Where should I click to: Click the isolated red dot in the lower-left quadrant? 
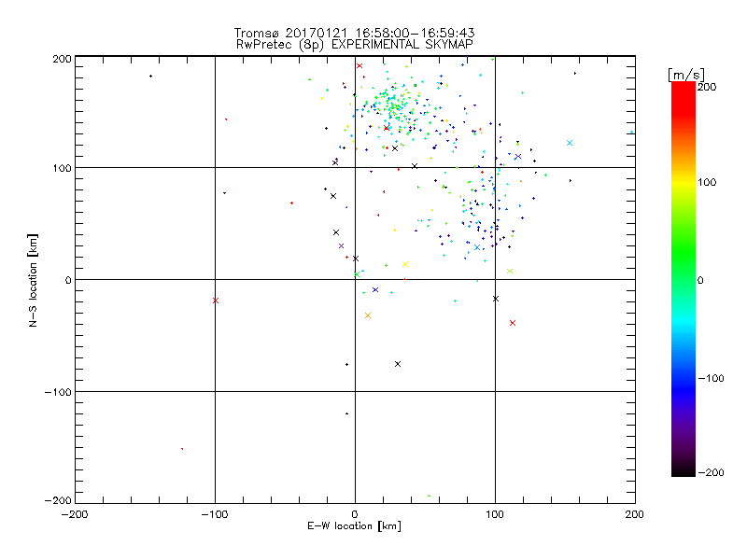point(182,449)
